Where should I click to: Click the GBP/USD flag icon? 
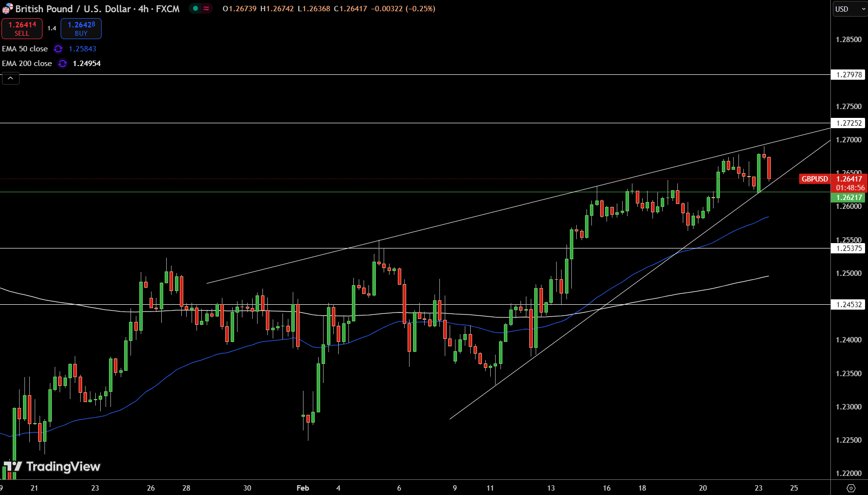pyautogui.click(x=7, y=9)
